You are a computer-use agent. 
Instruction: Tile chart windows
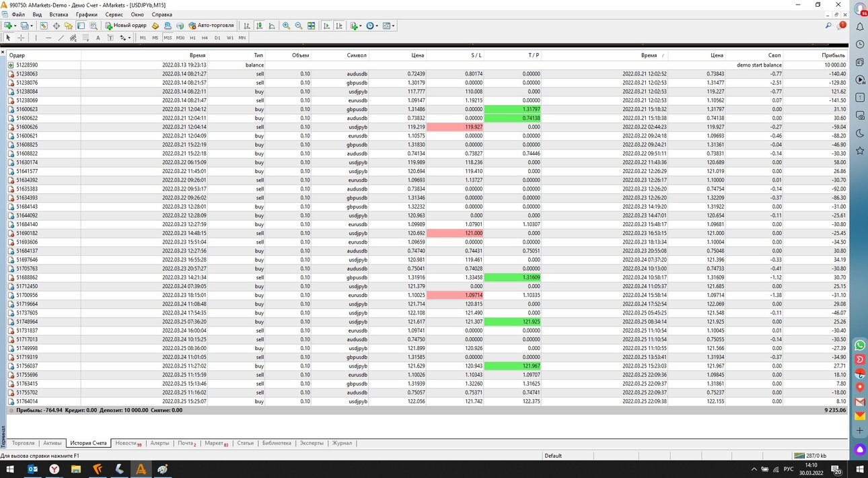coord(311,26)
